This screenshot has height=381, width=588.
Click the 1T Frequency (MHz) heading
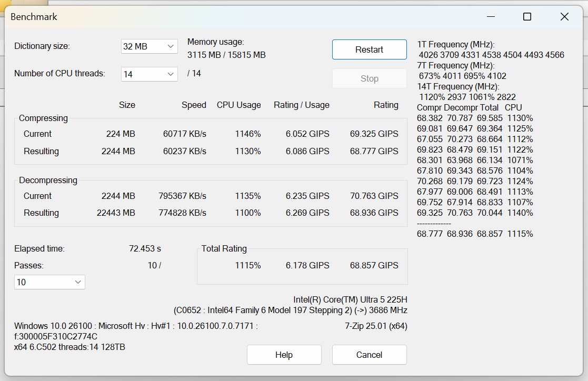(x=456, y=45)
